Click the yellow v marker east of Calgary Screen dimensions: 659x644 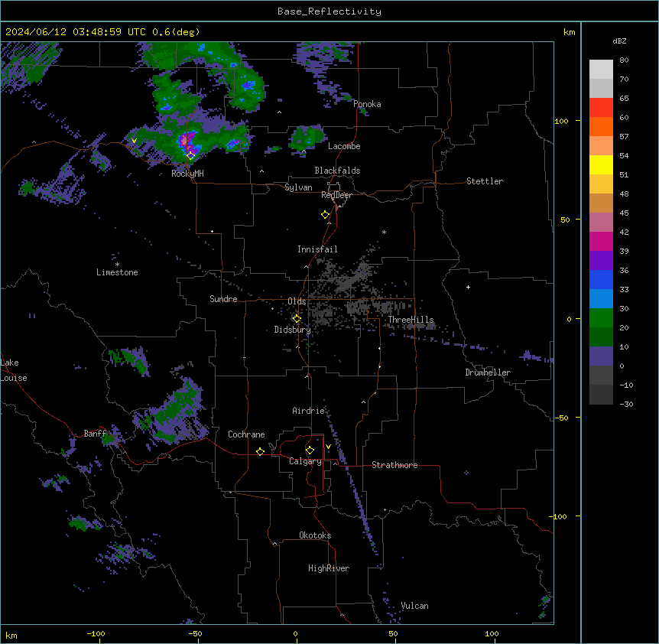pyautogui.click(x=328, y=447)
